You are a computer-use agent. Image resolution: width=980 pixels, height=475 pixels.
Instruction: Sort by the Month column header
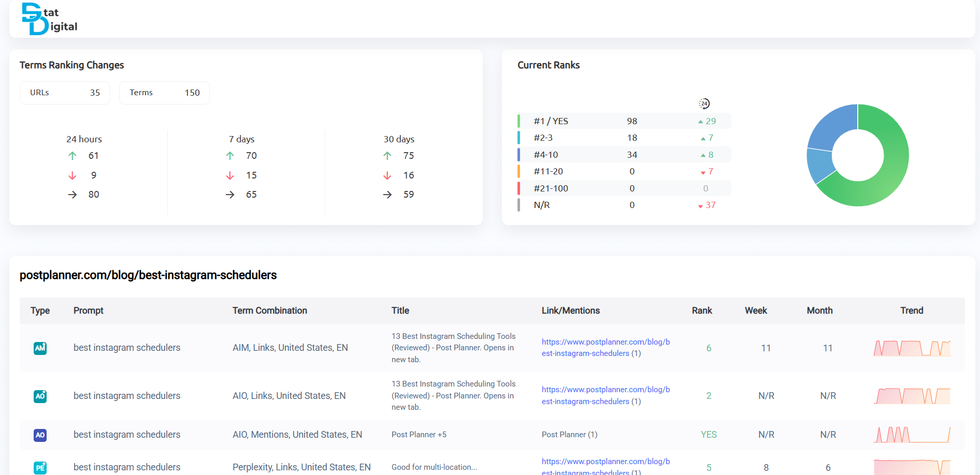(819, 310)
